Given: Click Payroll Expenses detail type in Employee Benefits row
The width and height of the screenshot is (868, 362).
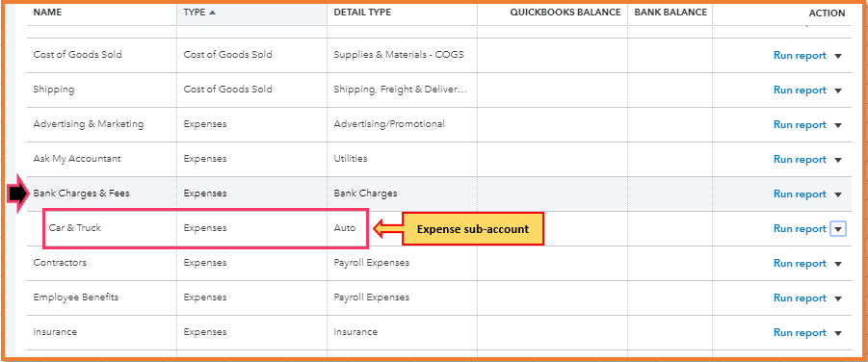Looking at the screenshot, I should (x=372, y=297).
